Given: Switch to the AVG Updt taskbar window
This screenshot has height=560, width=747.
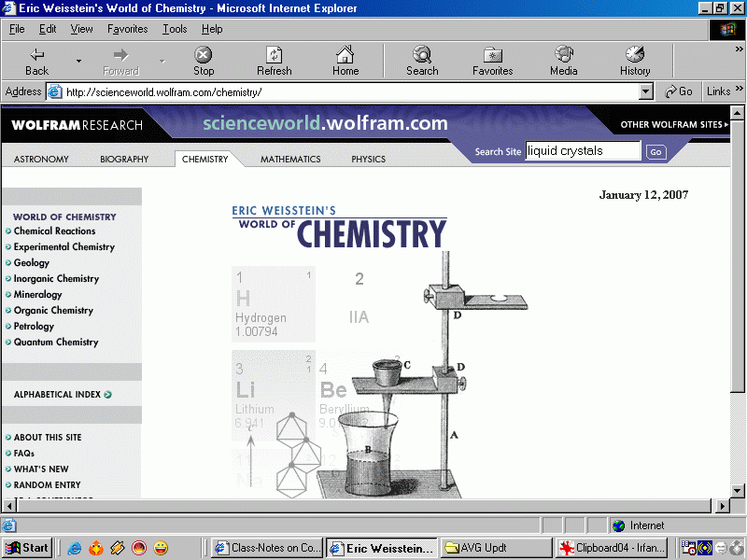Looking at the screenshot, I should (x=496, y=548).
